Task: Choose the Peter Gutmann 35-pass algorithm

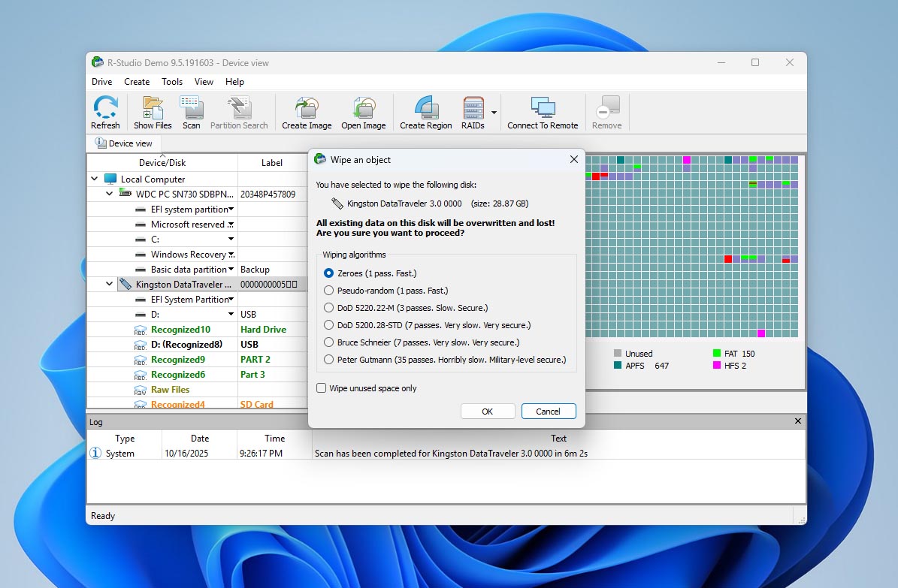Action: (328, 359)
